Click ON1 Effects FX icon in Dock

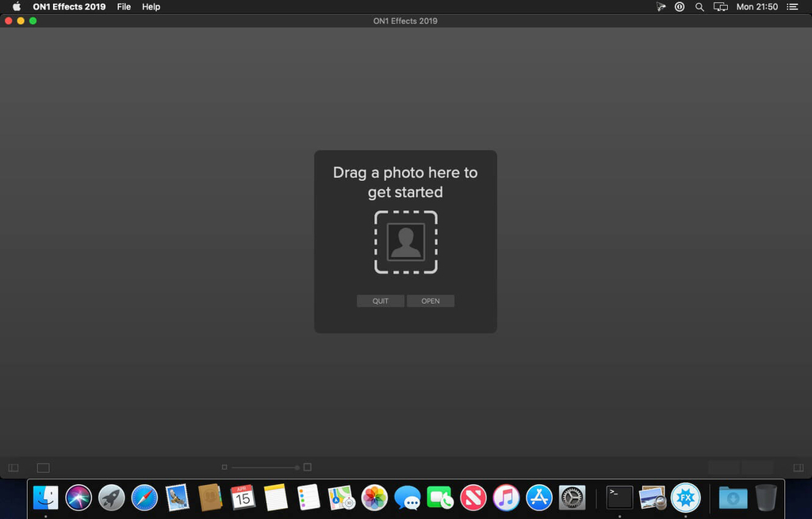(x=686, y=498)
